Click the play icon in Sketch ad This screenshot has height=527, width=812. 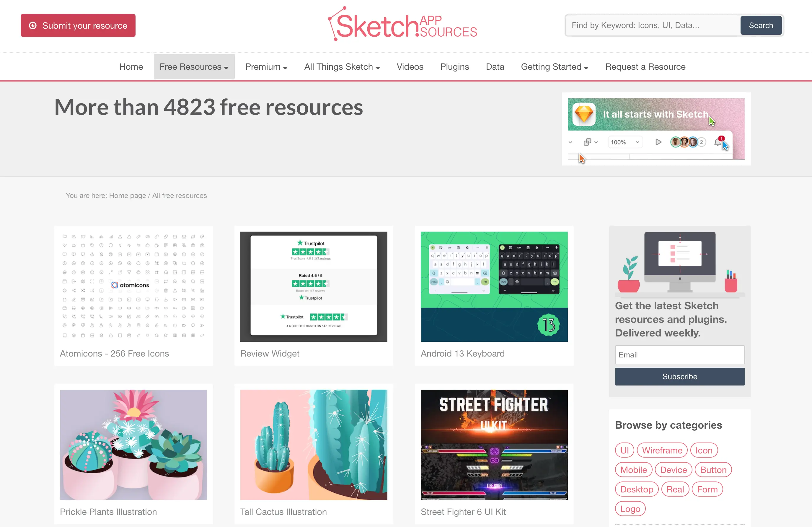click(658, 142)
